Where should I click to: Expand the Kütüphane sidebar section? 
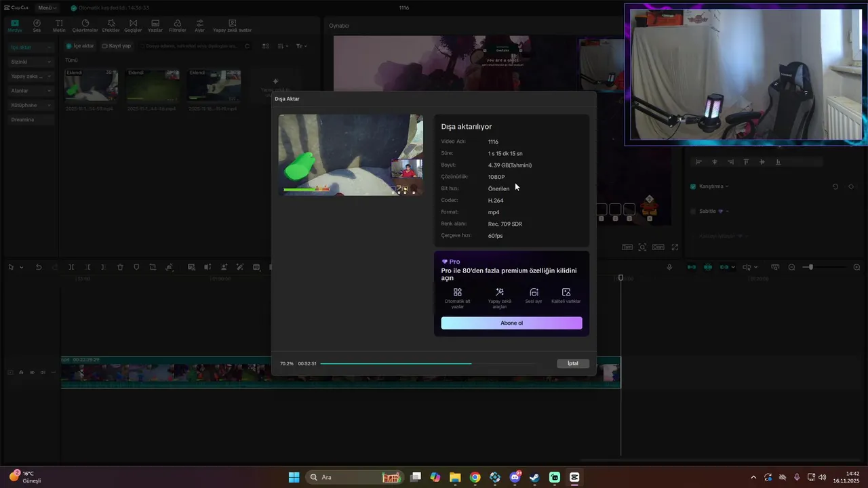pyautogui.click(x=31, y=105)
